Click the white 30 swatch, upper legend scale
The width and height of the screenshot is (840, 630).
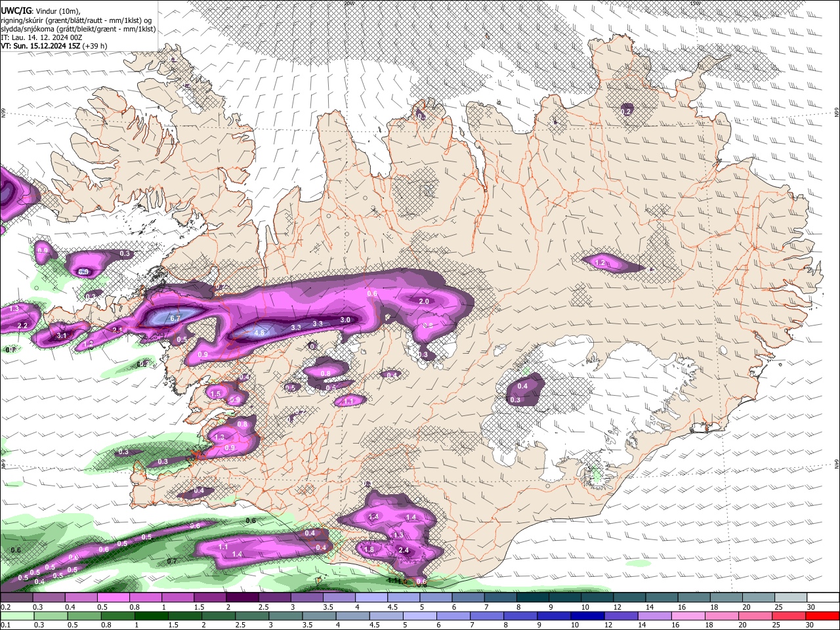coord(823,598)
